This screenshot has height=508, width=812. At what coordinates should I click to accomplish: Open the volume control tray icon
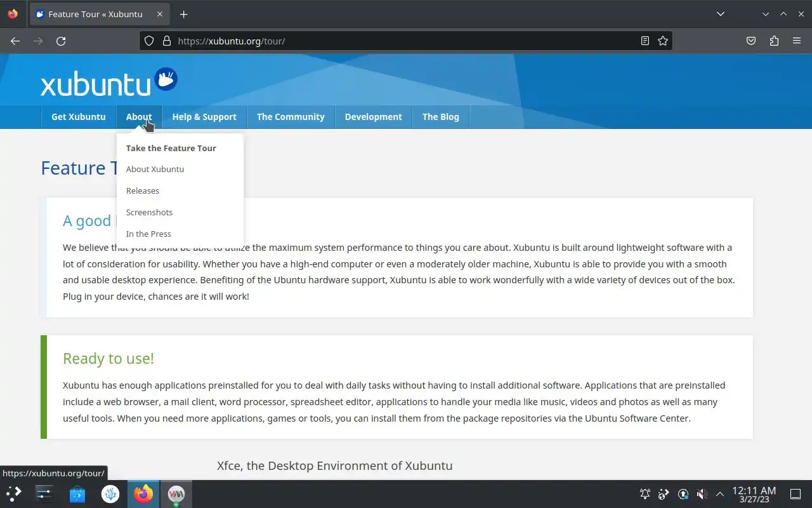click(x=702, y=493)
